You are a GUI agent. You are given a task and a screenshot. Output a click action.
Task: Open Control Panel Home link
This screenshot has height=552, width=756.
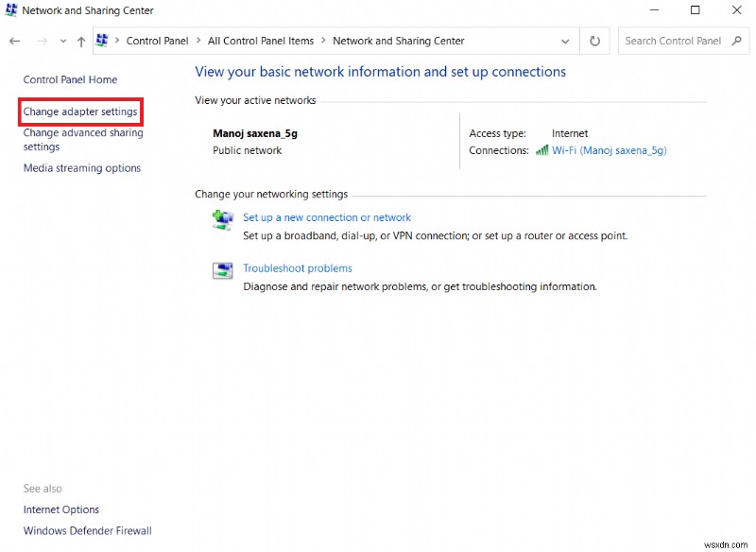point(70,79)
